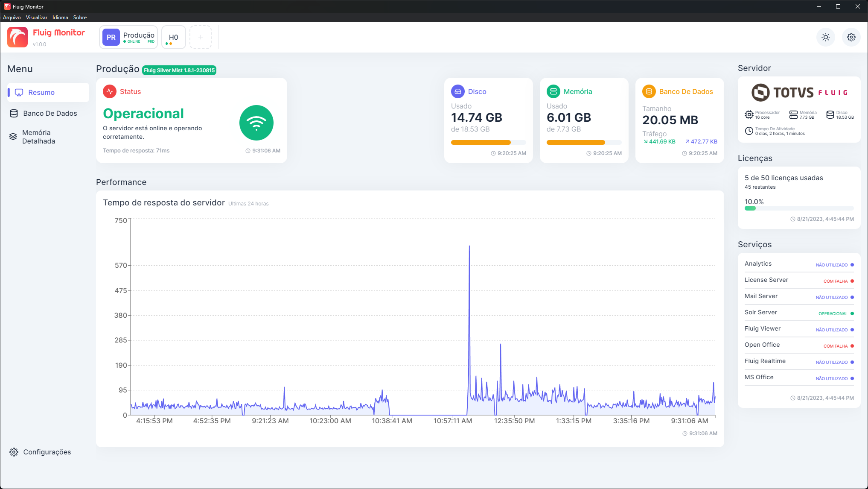Select the Produção environment tab
This screenshot has height=489, width=868.
pos(128,37)
